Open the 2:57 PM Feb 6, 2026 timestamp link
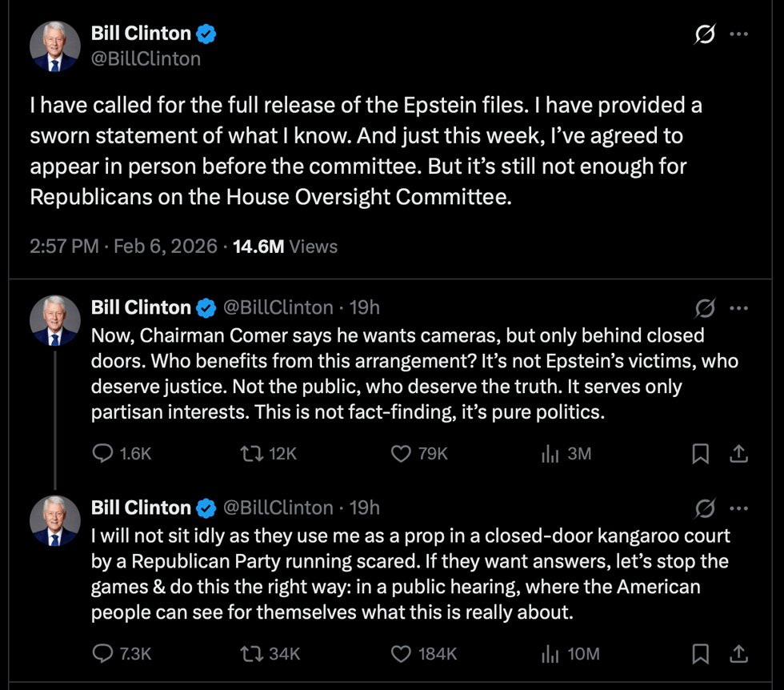Screen dimensions: 784x690 tap(123, 247)
